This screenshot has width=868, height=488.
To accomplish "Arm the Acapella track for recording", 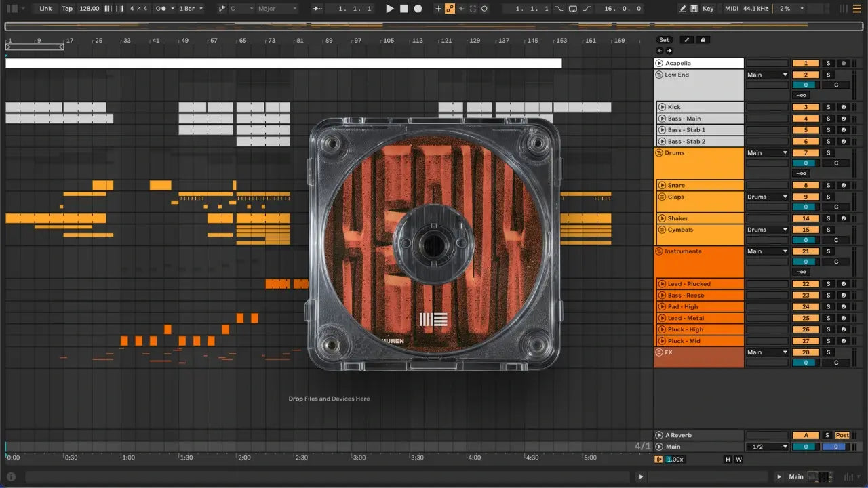I will click(x=844, y=63).
